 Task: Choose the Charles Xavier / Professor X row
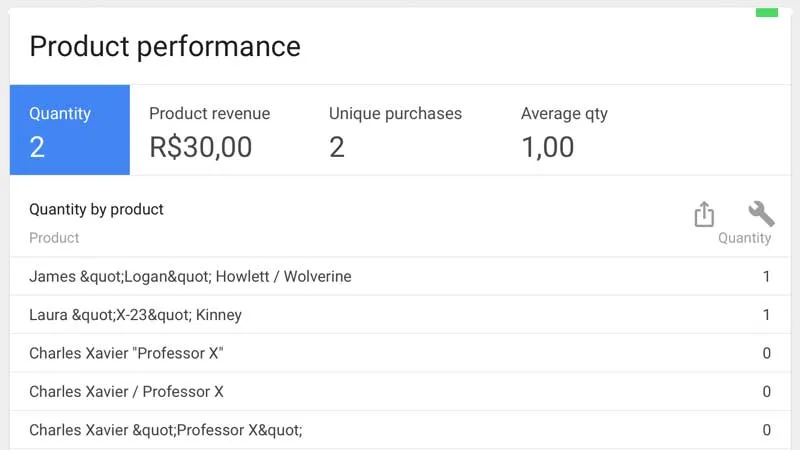point(126,391)
